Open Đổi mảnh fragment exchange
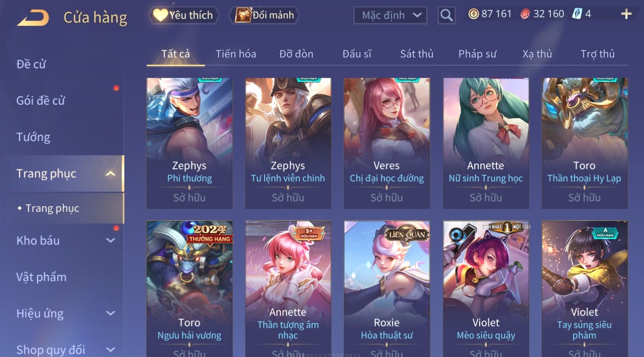 (x=264, y=15)
